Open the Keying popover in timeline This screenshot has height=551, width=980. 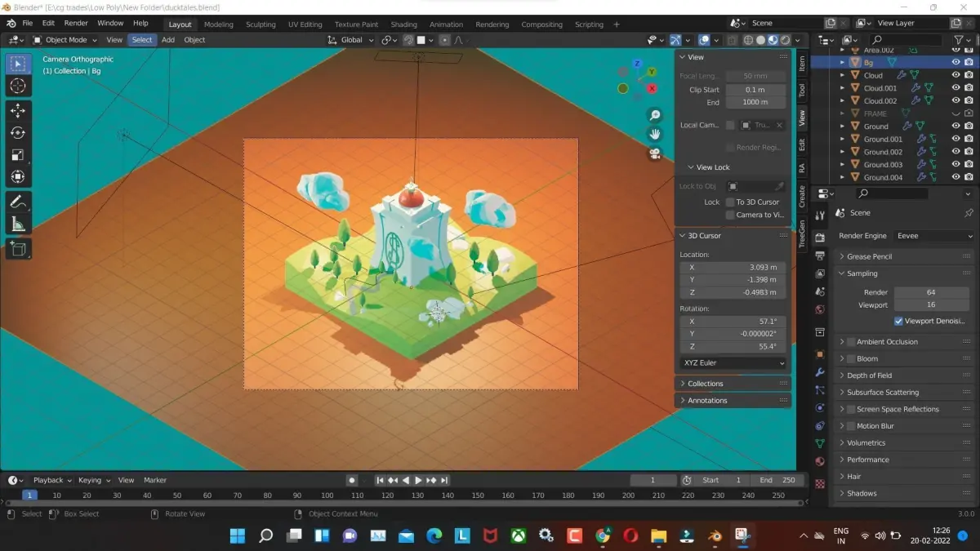(x=94, y=480)
